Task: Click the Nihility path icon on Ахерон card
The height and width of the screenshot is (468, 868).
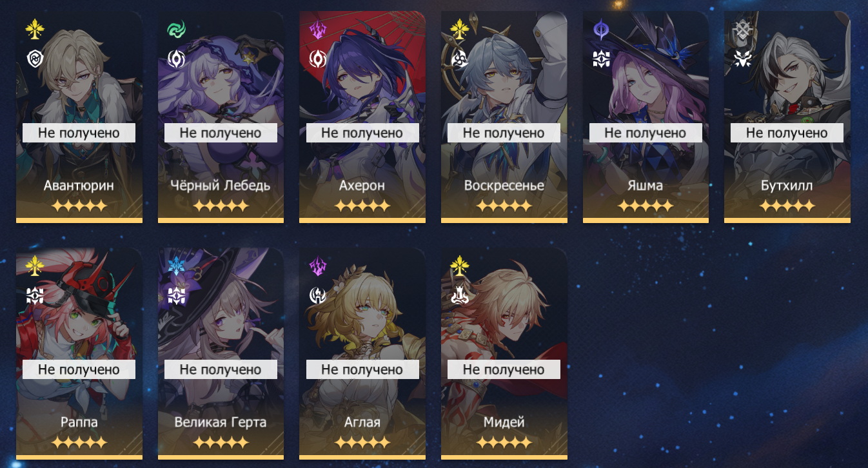Action: click(x=317, y=59)
